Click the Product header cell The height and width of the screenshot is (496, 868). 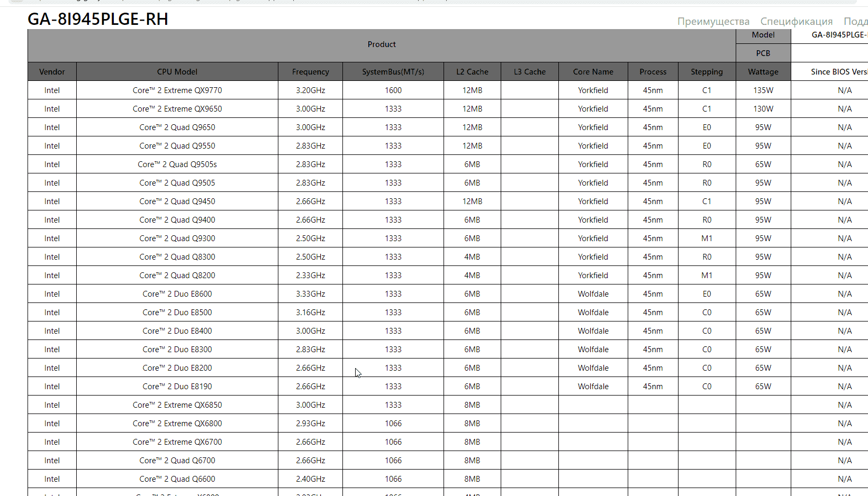coord(382,44)
